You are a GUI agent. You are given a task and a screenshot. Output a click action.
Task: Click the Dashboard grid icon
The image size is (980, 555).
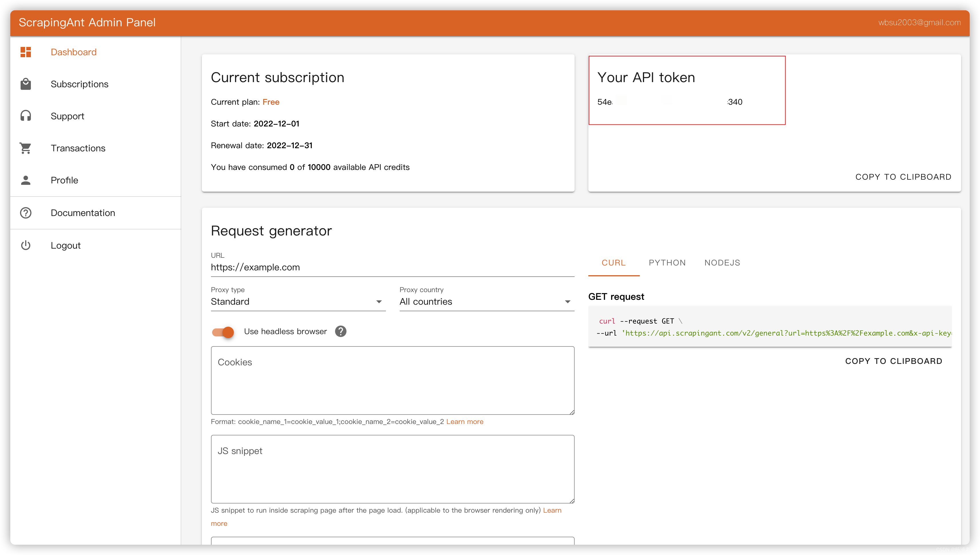pyautogui.click(x=25, y=52)
